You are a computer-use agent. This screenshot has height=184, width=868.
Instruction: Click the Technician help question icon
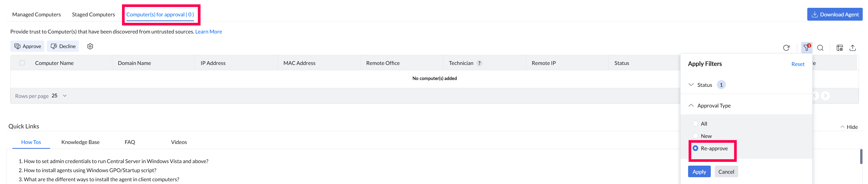[x=479, y=63]
